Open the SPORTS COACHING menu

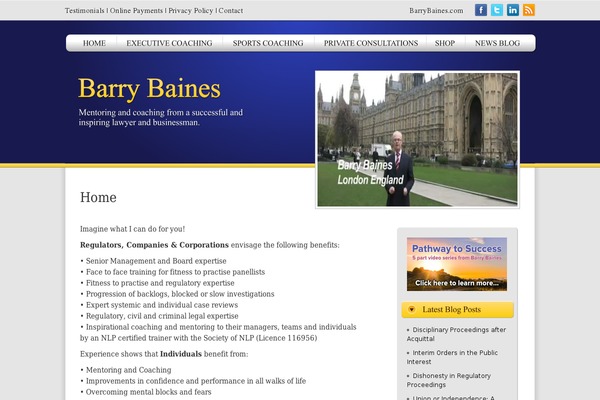[x=268, y=43]
